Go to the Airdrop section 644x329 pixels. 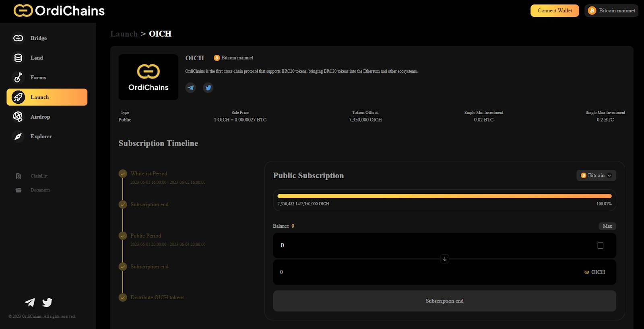[x=40, y=117]
